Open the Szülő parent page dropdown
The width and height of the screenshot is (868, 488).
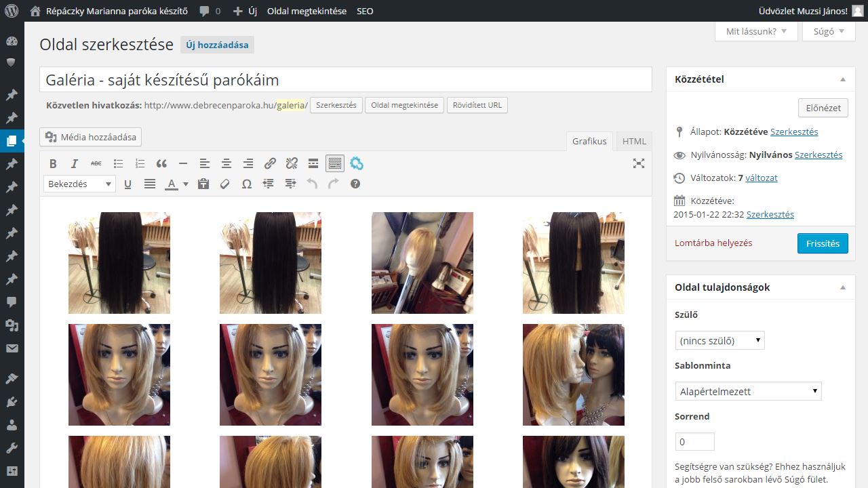click(719, 341)
